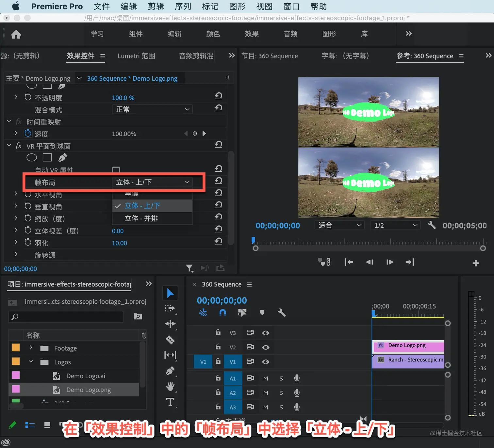Open timeline display settings wrench

tap(281, 313)
